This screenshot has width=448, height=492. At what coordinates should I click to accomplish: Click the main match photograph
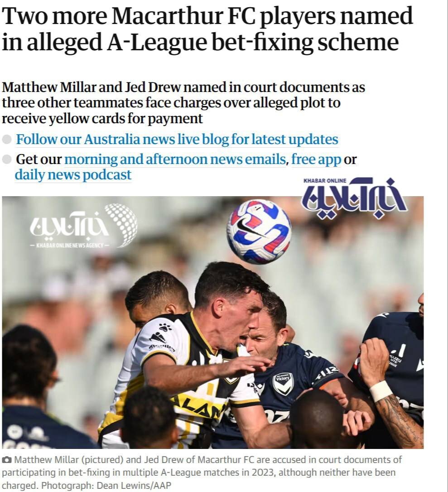[x=213, y=322]
